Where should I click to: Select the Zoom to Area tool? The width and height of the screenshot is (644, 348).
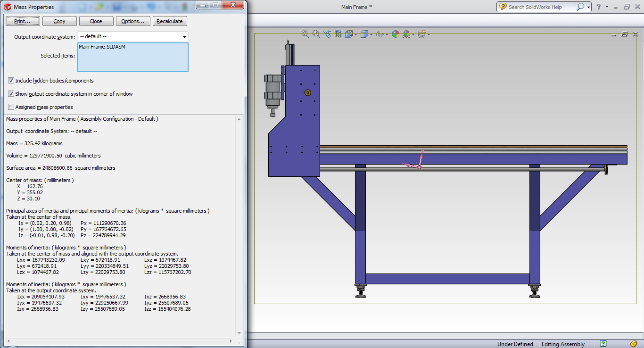(316, 34)
